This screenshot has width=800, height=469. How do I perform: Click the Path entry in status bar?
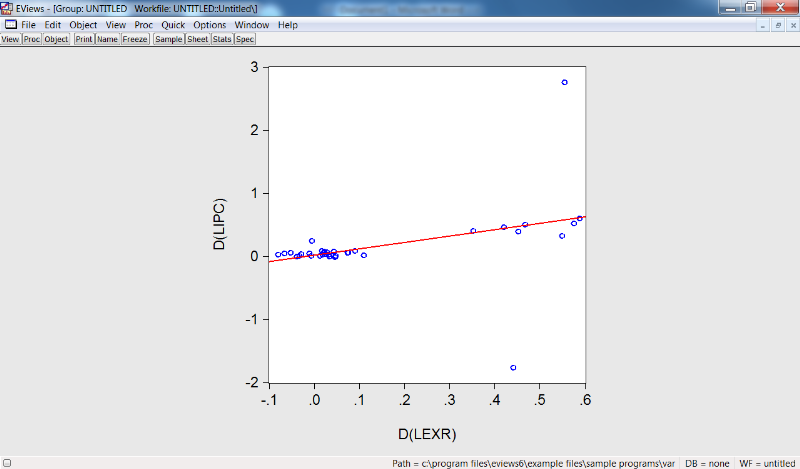tap(534, 463)
